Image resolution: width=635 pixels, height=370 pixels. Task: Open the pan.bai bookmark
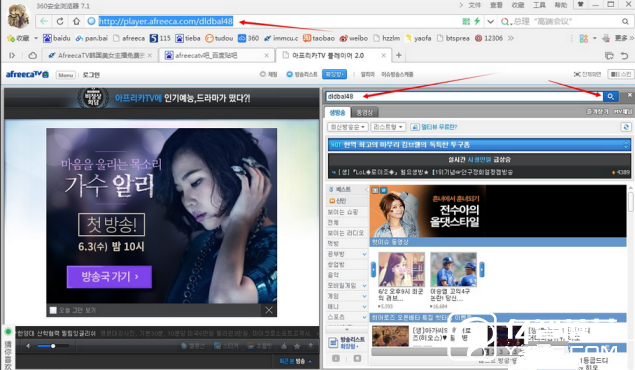click(x=92, y=38)
